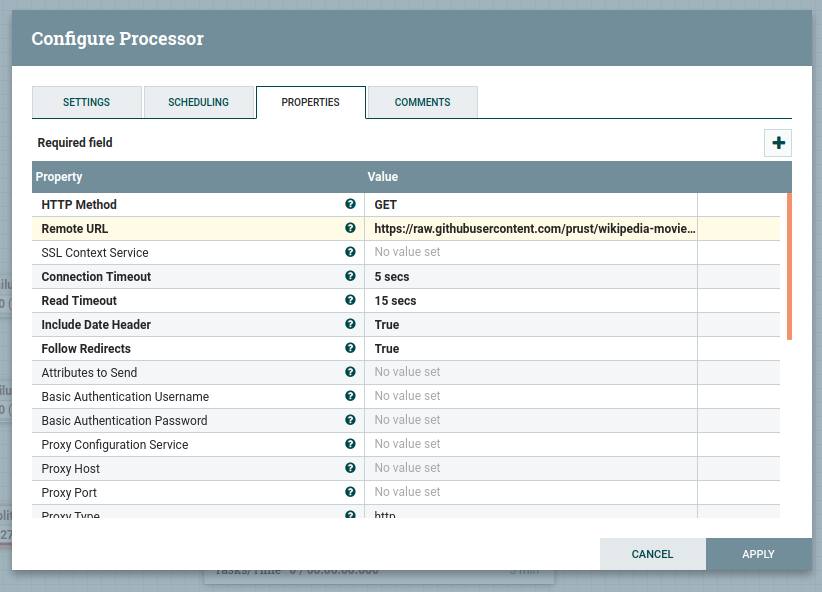Viewport: 822px width, 592px height.
Task: Click help icon for Proxy Configuration Service
Action: tap(350, 444)
